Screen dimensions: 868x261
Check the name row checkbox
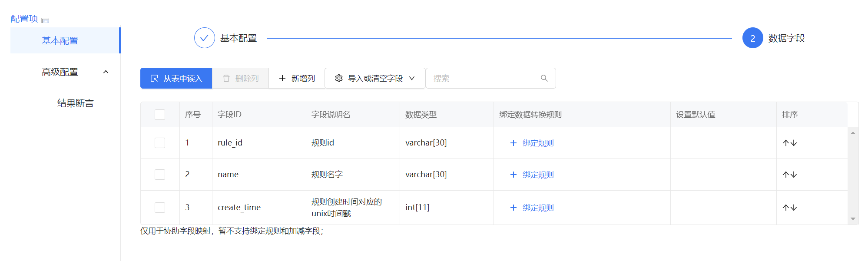coord(160,175)
